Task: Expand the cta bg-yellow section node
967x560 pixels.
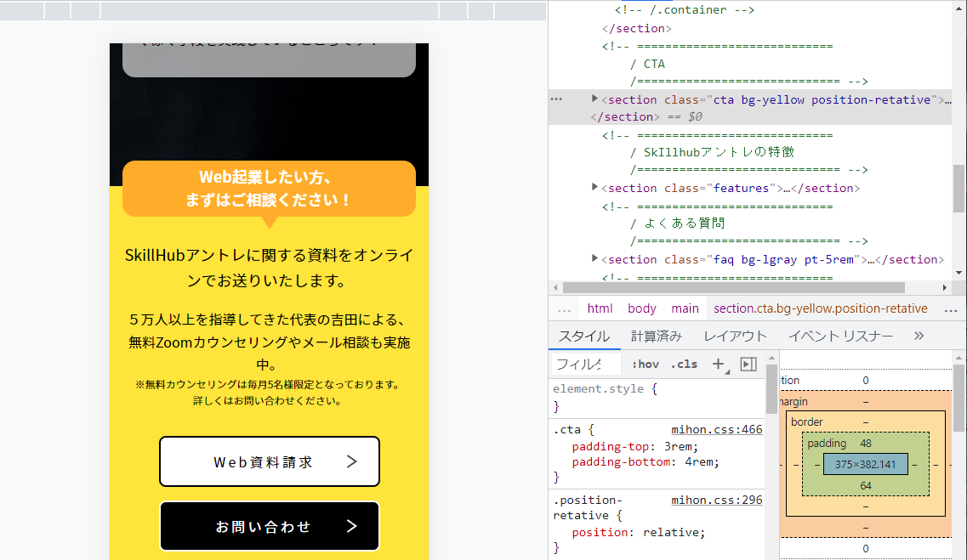Action: [594, 99]
